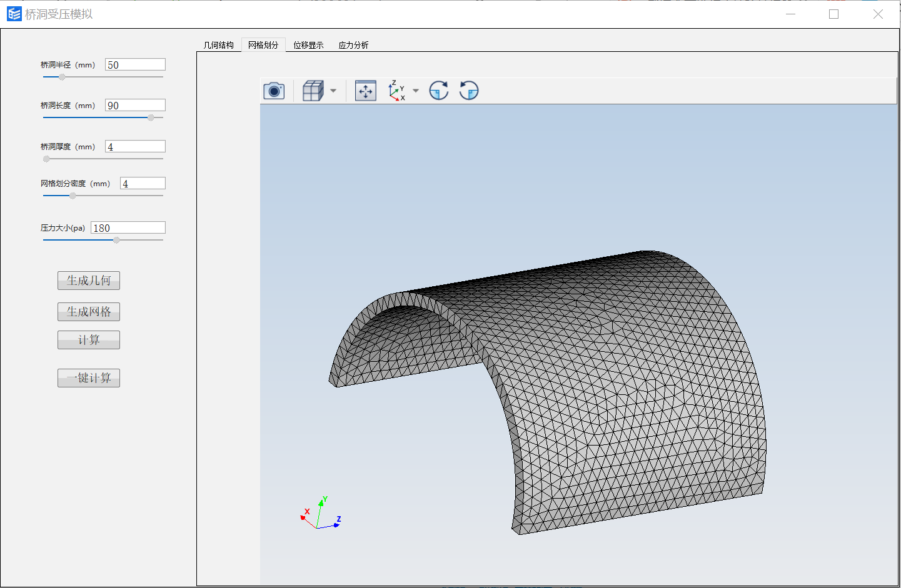Take a screenshot with the camera icon
The image size is (901, 588).
[x=274, y=91]
